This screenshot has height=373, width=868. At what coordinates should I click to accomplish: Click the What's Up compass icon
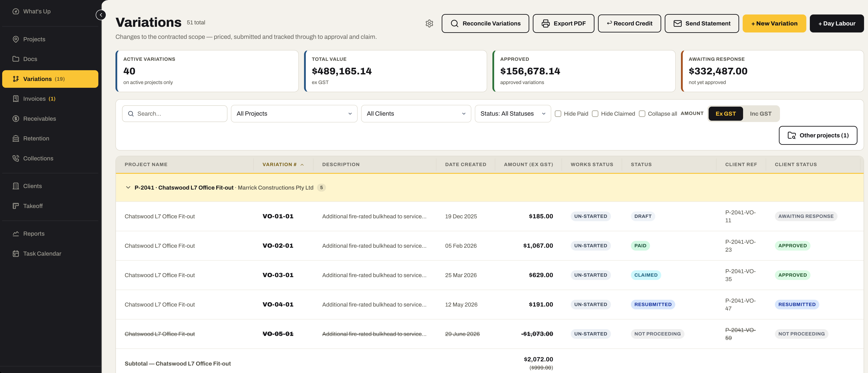click(x=16, y=11)
